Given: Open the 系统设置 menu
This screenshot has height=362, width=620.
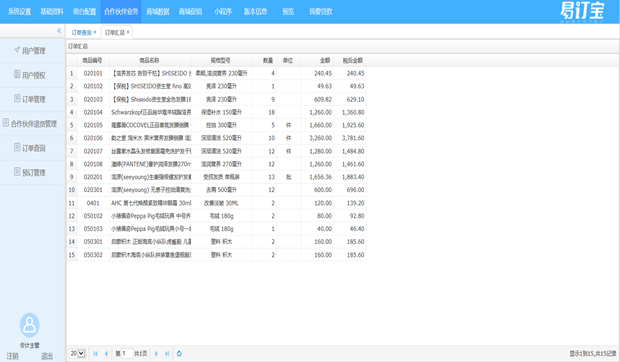Looking at the screenshot, I should pos(19,11).
